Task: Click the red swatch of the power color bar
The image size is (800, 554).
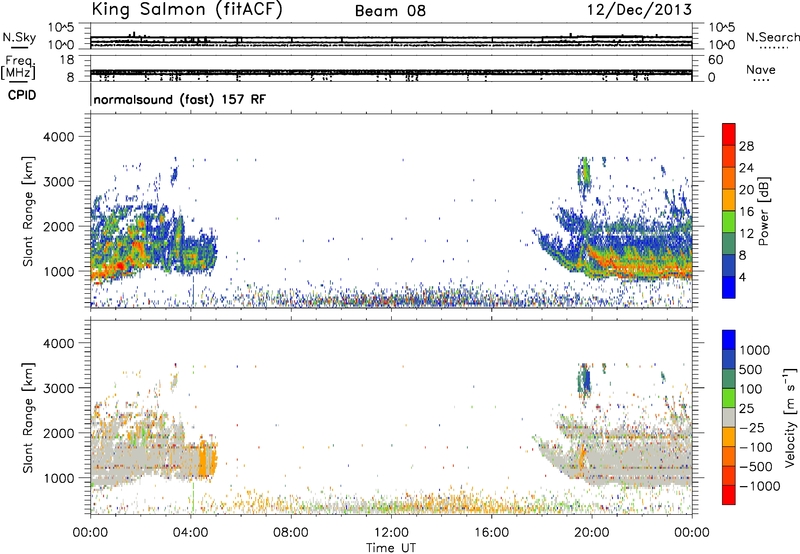Action: 729,133
